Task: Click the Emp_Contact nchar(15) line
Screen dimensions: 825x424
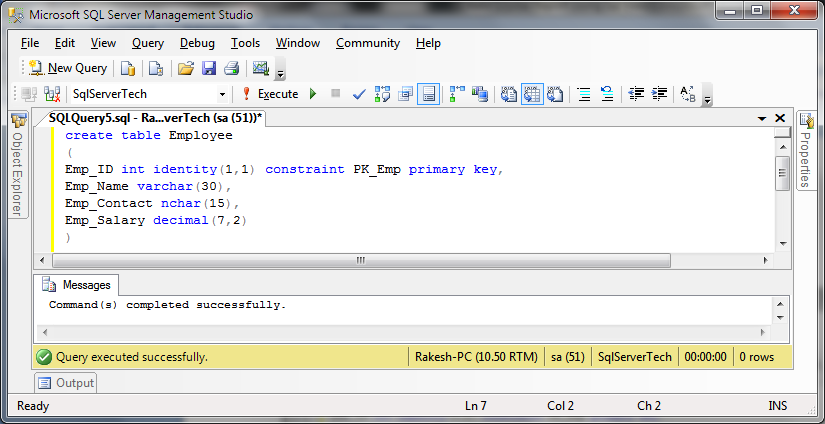Action: 152,204
